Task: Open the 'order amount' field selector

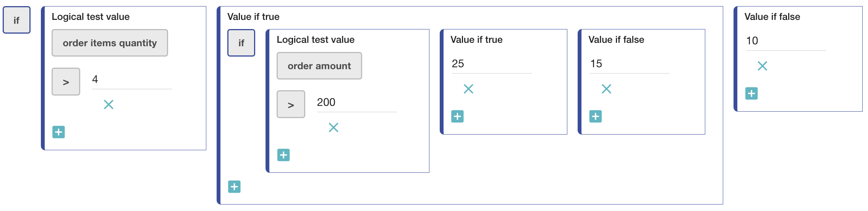Action: (319, 66)
